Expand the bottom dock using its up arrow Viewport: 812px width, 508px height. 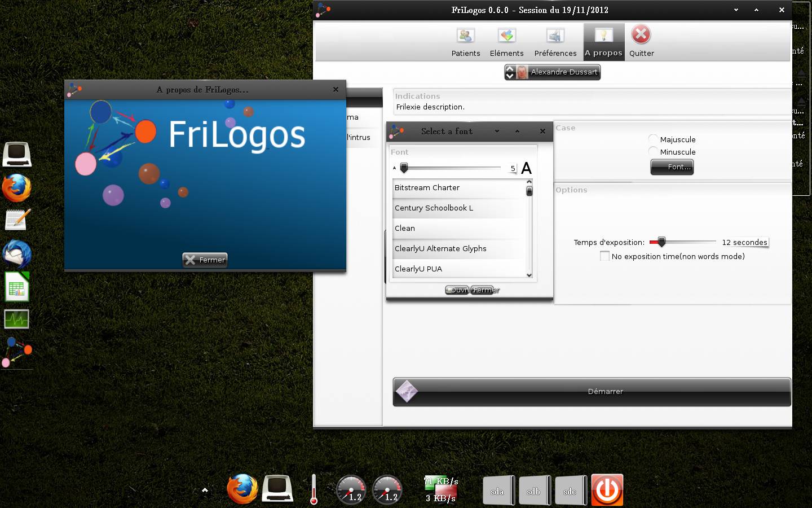[205, 490]
